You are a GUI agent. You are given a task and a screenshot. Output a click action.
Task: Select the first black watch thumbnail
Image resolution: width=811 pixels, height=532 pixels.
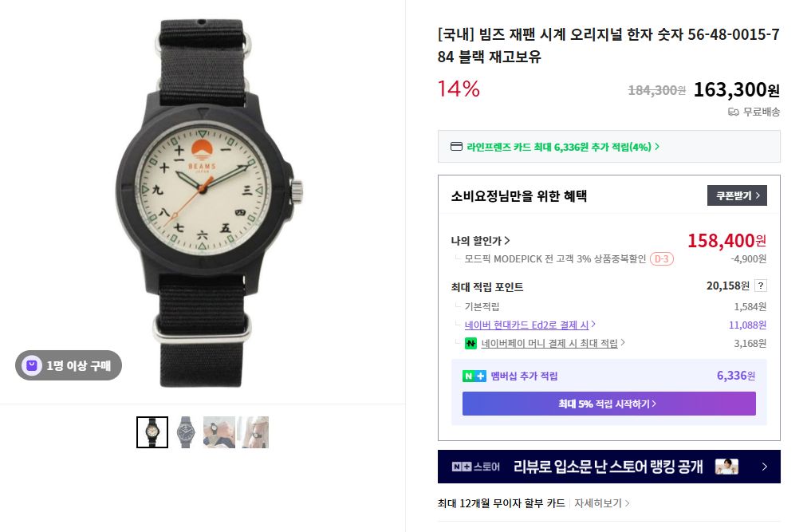(x=152, y=432)
